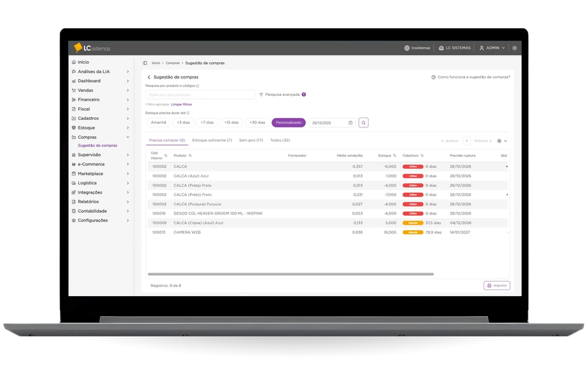The width and height of the screenshot is (588, 381).
Task: Open Como funciona a sugestão de compras help
Action: (x=471, y=77)
